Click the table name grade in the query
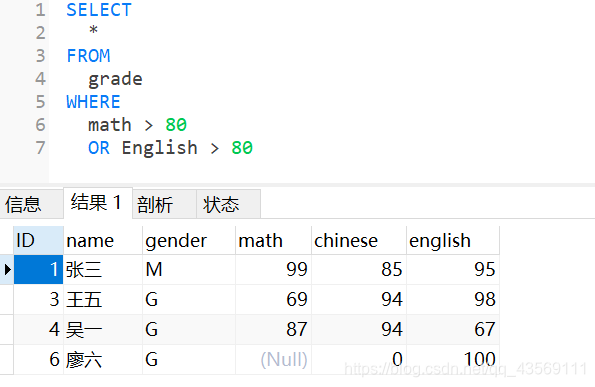 (x=115, y=79)
